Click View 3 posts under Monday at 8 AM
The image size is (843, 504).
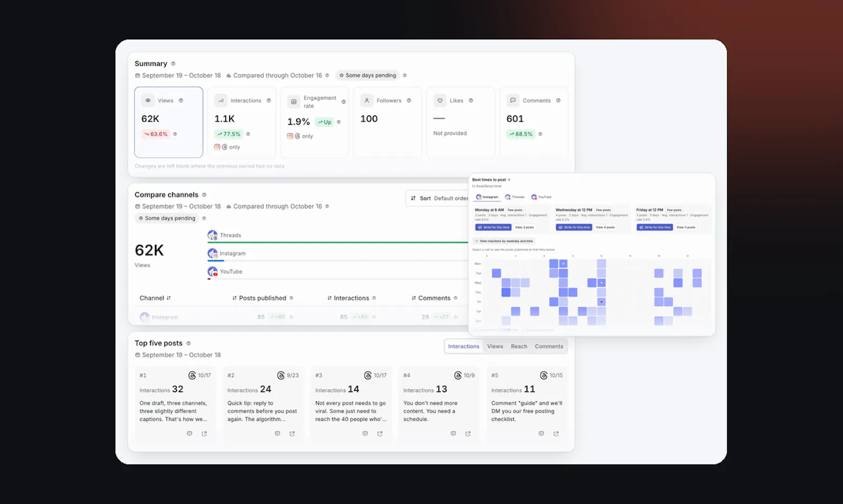(524, 228)
